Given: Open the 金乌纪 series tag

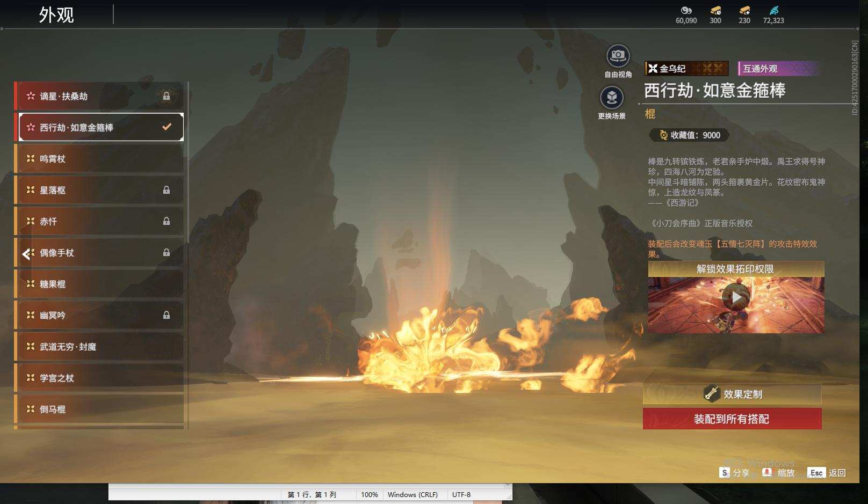Looking at the screenshot, I should pyautogui.click(x=686, y=69).
